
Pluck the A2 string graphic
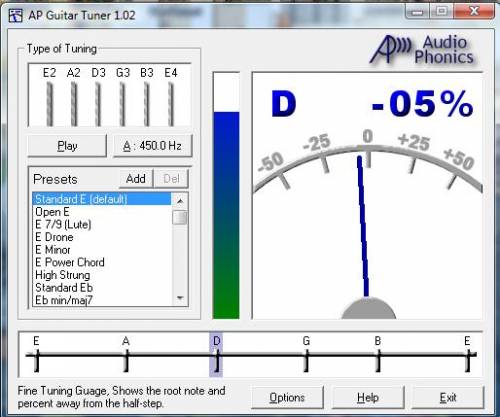tap(74, 104)
